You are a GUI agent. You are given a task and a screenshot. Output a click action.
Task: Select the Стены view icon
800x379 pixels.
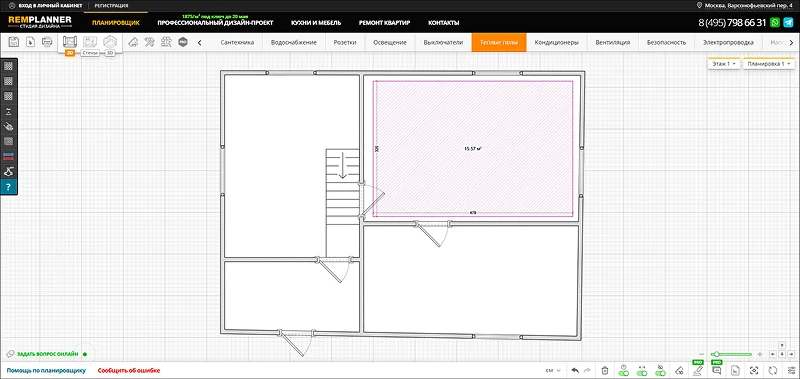coord(90,42)
